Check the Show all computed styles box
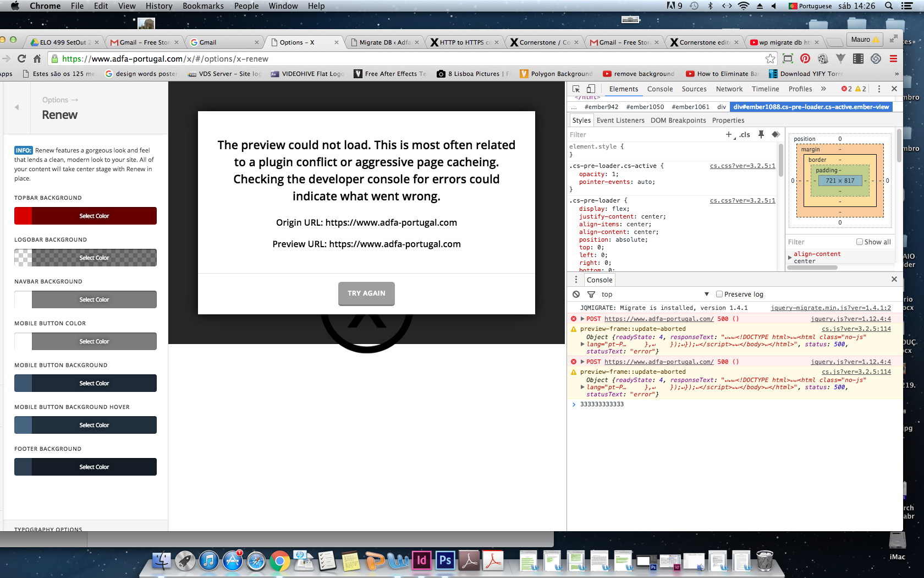This screenshot has width=924, height=578. click(x=859, y=242)
